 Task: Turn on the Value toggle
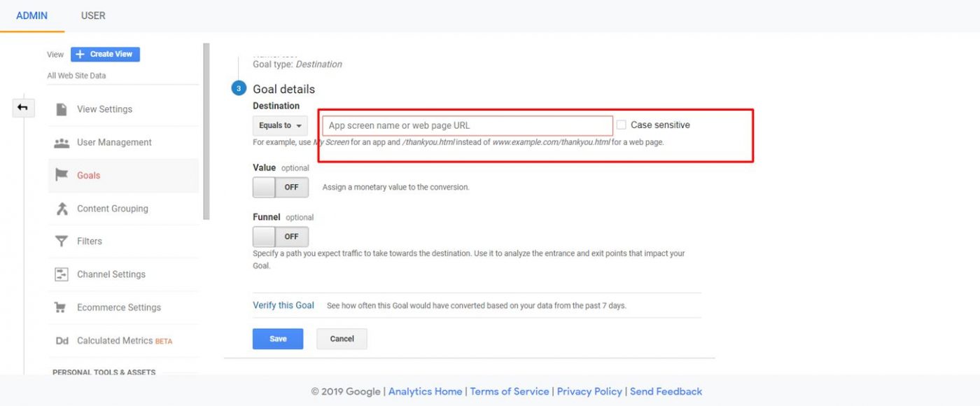coord(280,187)
